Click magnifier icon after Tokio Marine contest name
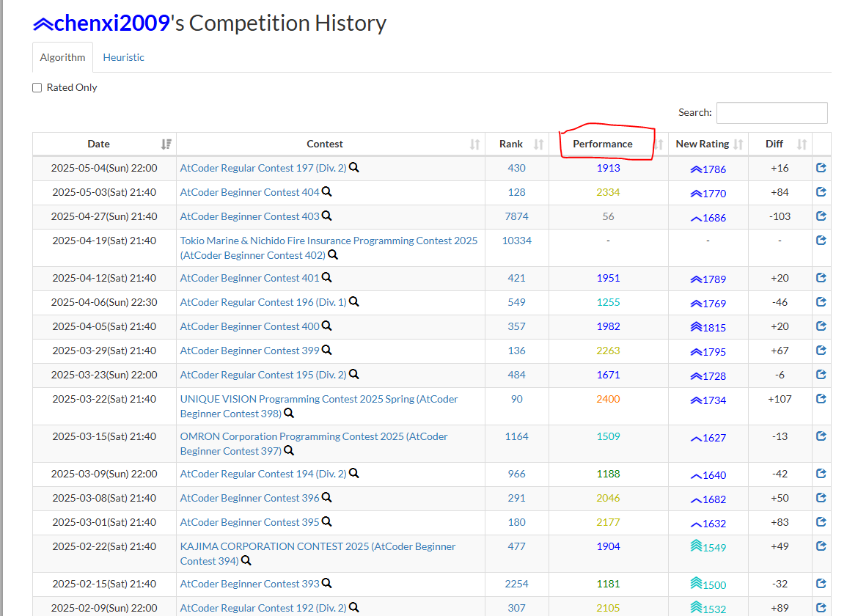Screen dimensions: 847x616 pyautogui.click(x=333, y=254)
